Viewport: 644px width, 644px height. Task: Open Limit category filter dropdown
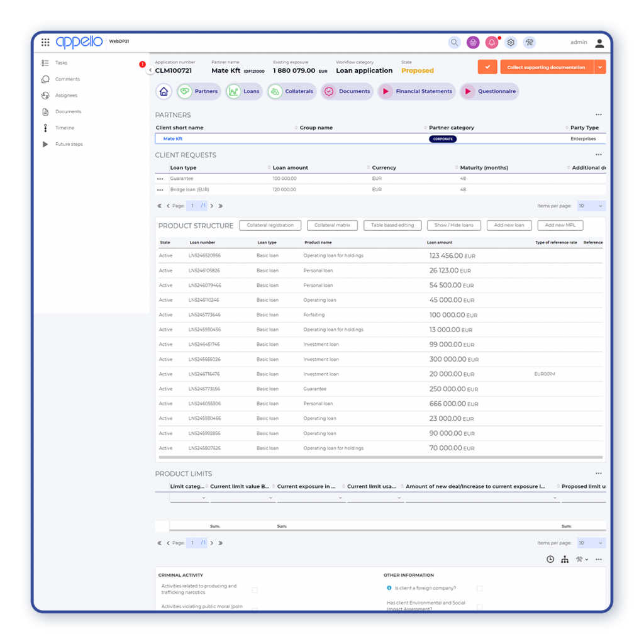coord(189,497)
